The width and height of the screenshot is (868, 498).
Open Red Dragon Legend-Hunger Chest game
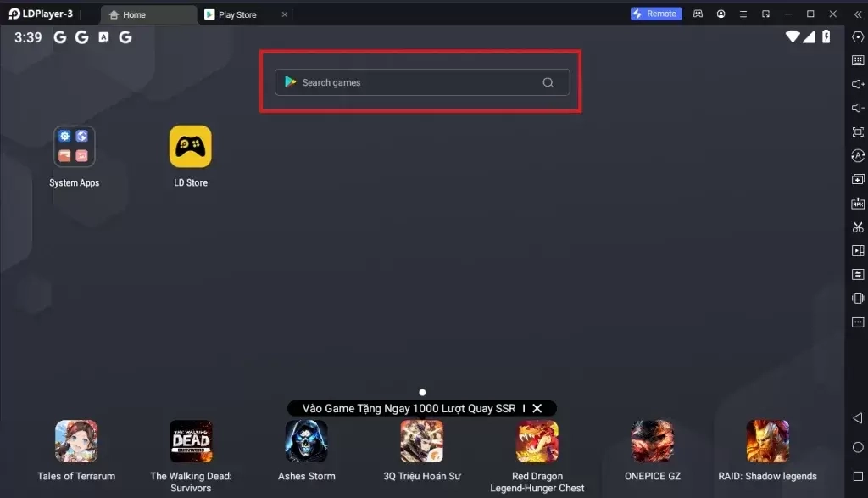(x=537, y=441)
